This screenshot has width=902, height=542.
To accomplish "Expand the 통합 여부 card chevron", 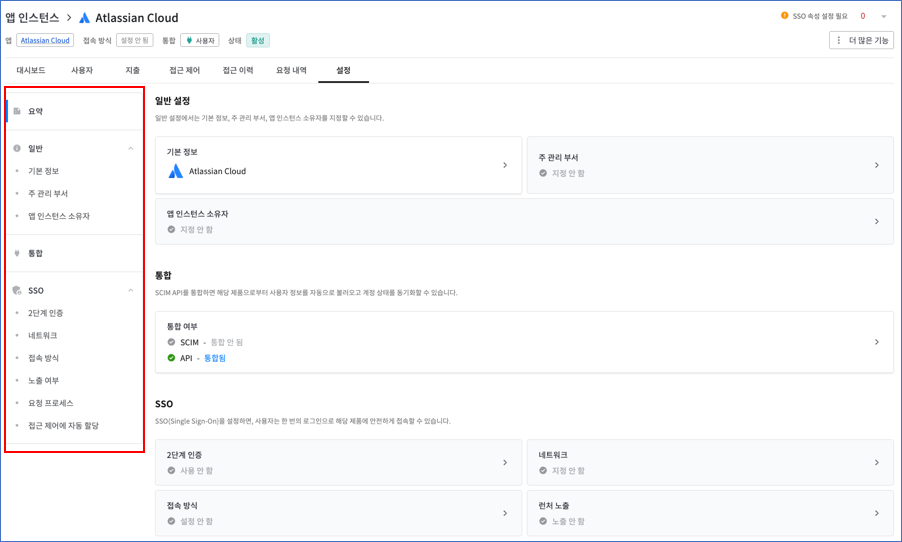I will (x=877, y=342).
